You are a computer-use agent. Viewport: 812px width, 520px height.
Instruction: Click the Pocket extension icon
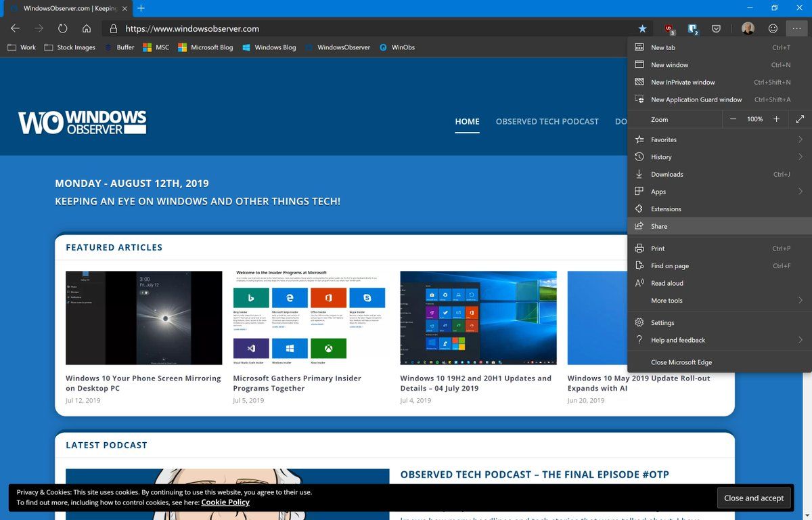(x=716, y=28)
